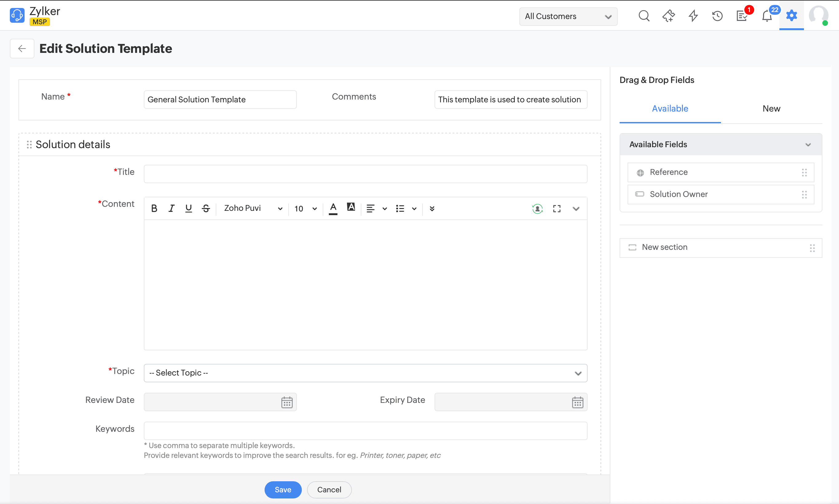Viewport: 839px width, 504px height.
Task: Switch to the New tab
Action: point(771,109)
